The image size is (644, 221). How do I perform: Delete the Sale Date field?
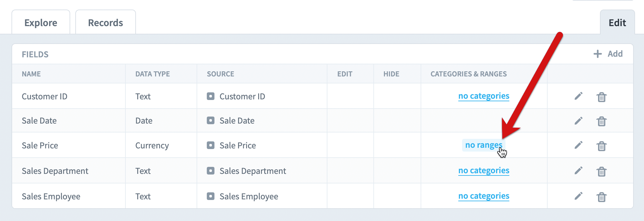point(602,121)
